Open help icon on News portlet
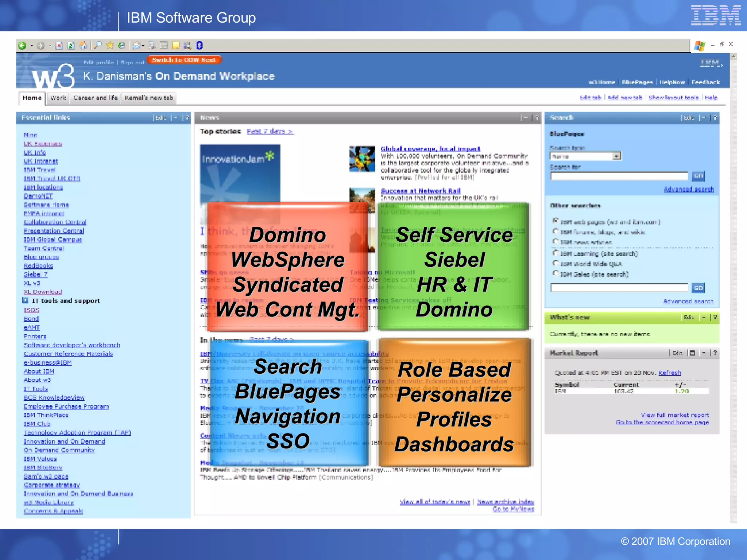This screenshot has width=747, height=560. [x=537, y=117]
